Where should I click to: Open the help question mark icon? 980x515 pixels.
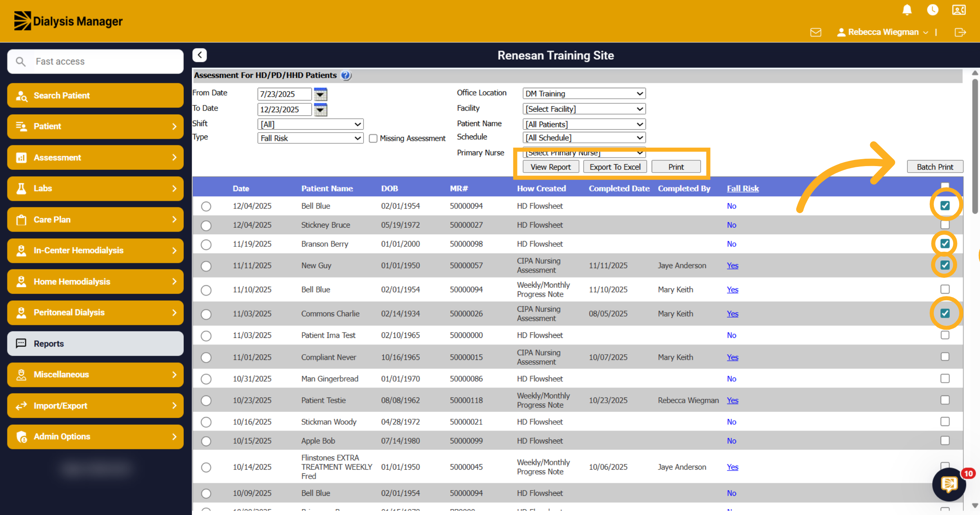point(345,75)
